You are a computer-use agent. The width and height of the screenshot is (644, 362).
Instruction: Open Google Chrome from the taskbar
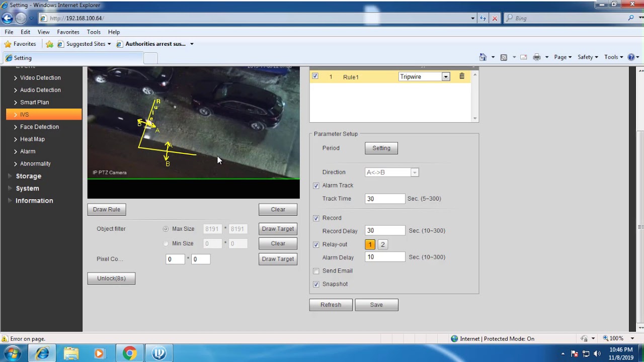130,353
